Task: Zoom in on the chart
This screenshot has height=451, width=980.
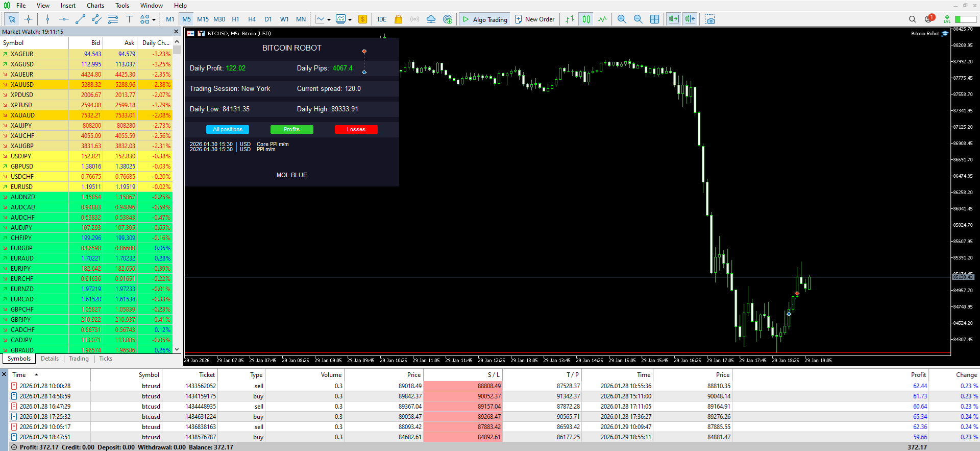Action: [x=622, y=19]
